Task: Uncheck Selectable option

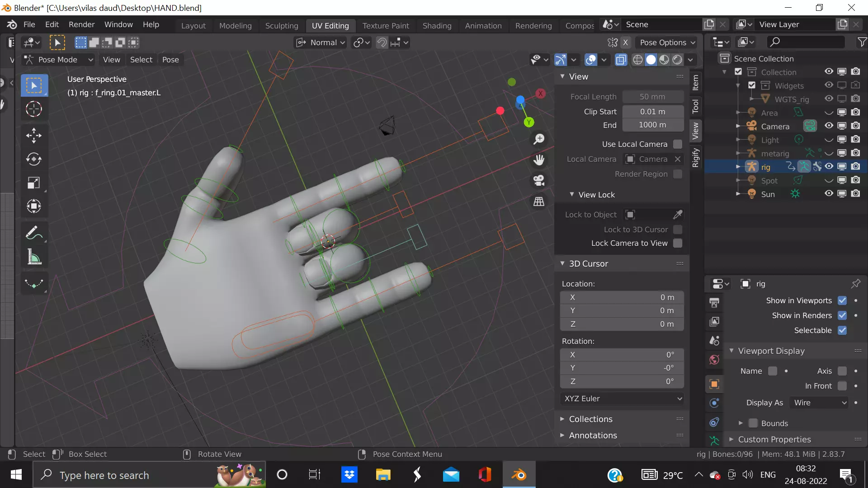Action: [842, 330]
